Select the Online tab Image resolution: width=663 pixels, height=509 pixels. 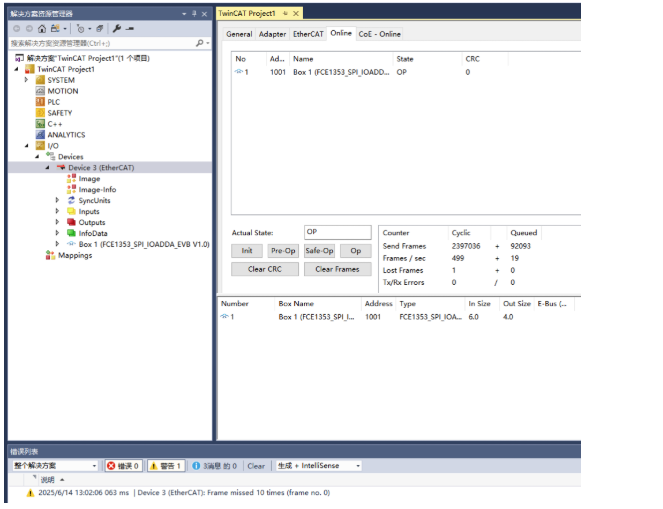pyautogui.click(x=341, y=33)
